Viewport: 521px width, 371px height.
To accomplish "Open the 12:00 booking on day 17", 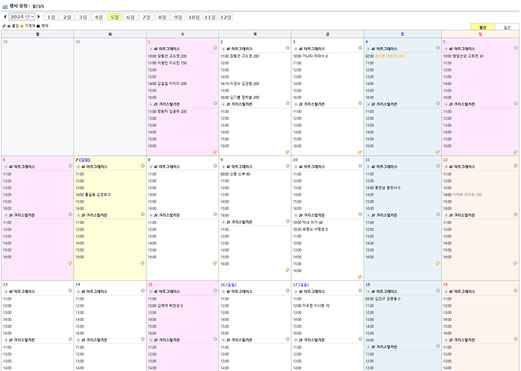I will 311,305.
